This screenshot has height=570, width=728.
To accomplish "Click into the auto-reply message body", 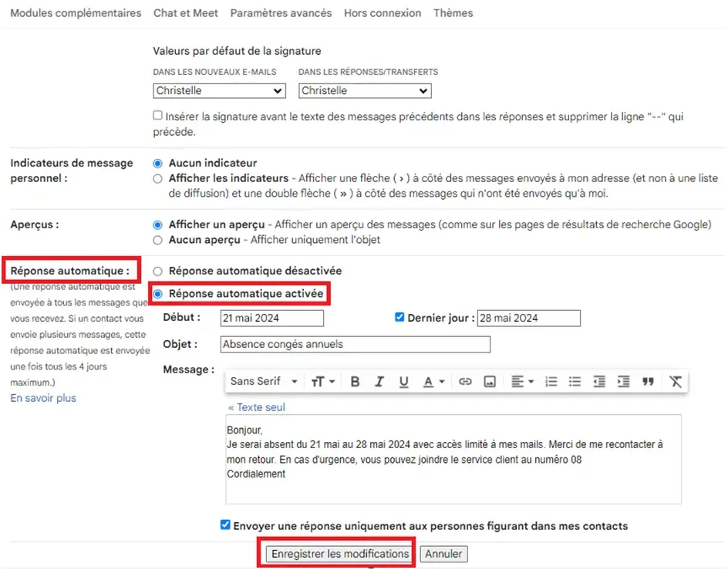I will (x=453, y=459).
